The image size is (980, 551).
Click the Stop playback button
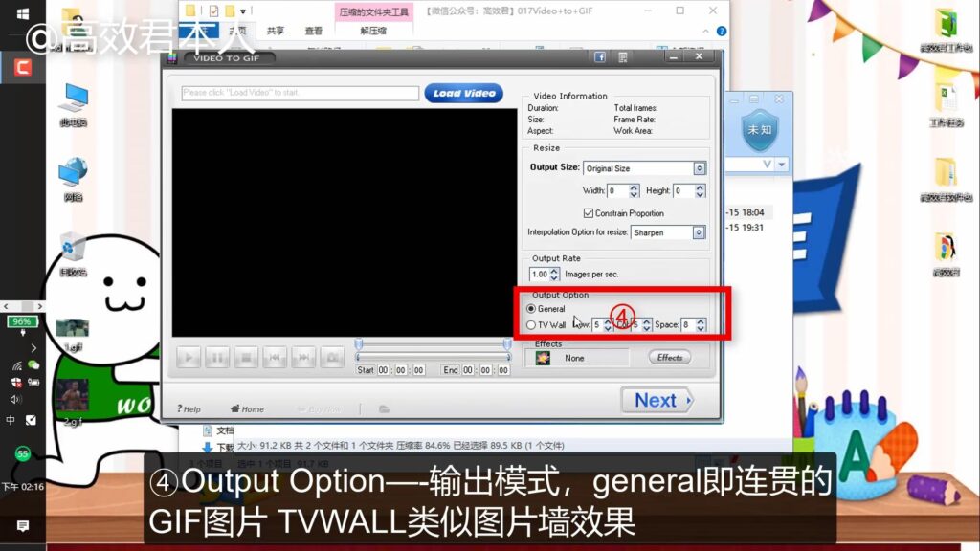[x=246, y=358]
